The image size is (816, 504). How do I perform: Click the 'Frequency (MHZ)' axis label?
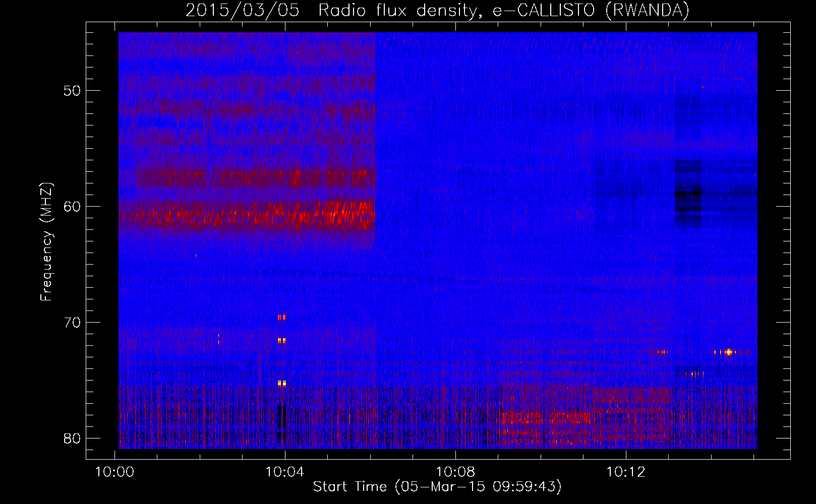click(46, 242)
